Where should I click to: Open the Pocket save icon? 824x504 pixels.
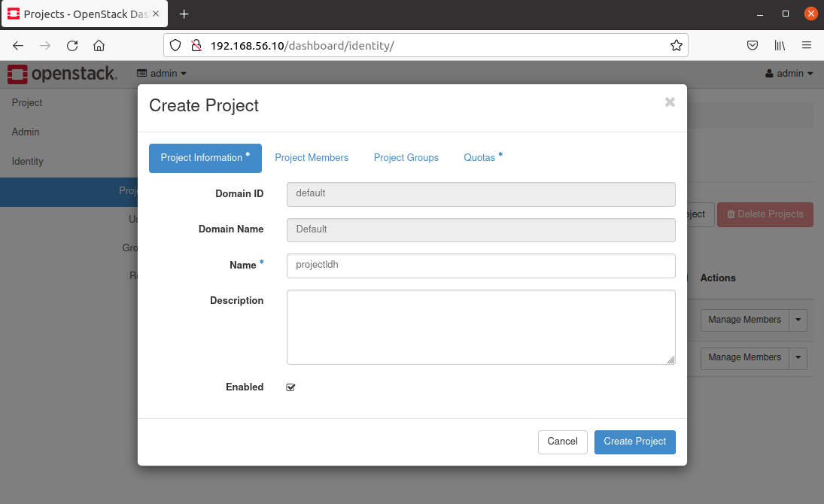[x=753, y=46]
